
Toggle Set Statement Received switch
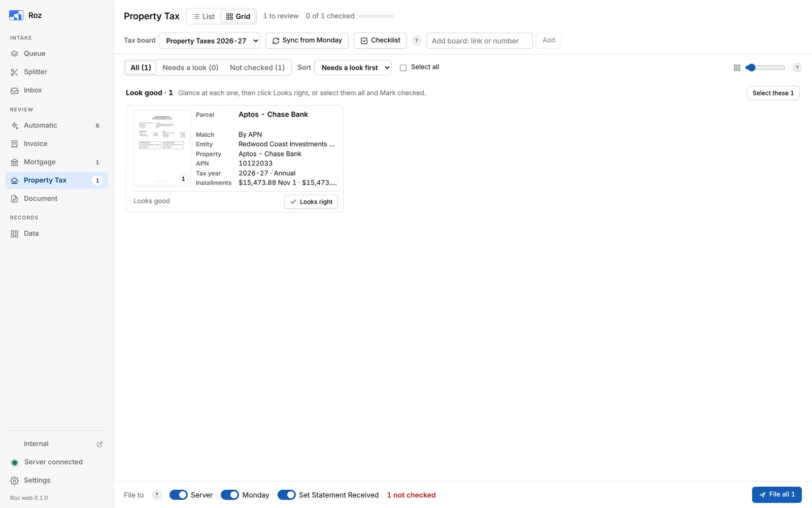point(287,495)
